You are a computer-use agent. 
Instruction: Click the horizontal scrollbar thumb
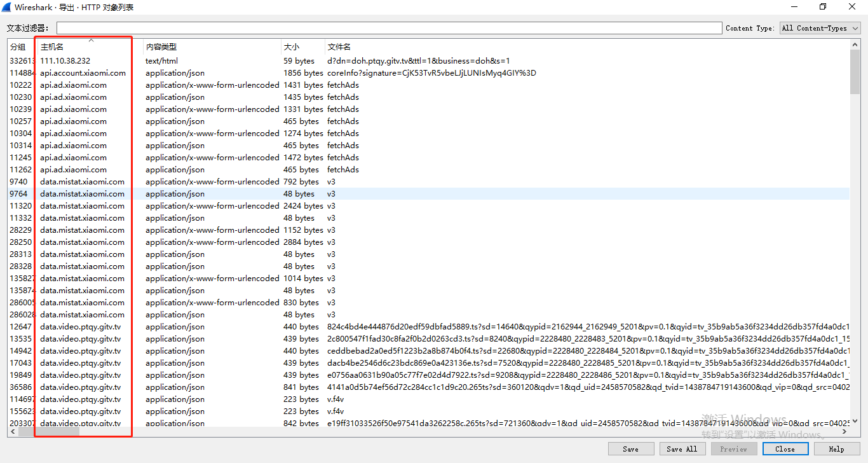click(x=49, y=432)
